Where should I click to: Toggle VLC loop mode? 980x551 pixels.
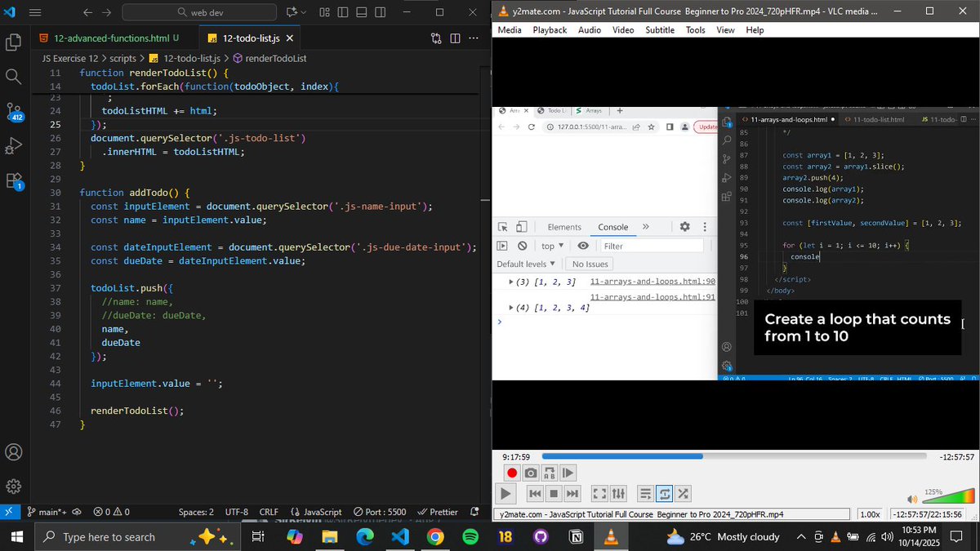click(664, 493)
